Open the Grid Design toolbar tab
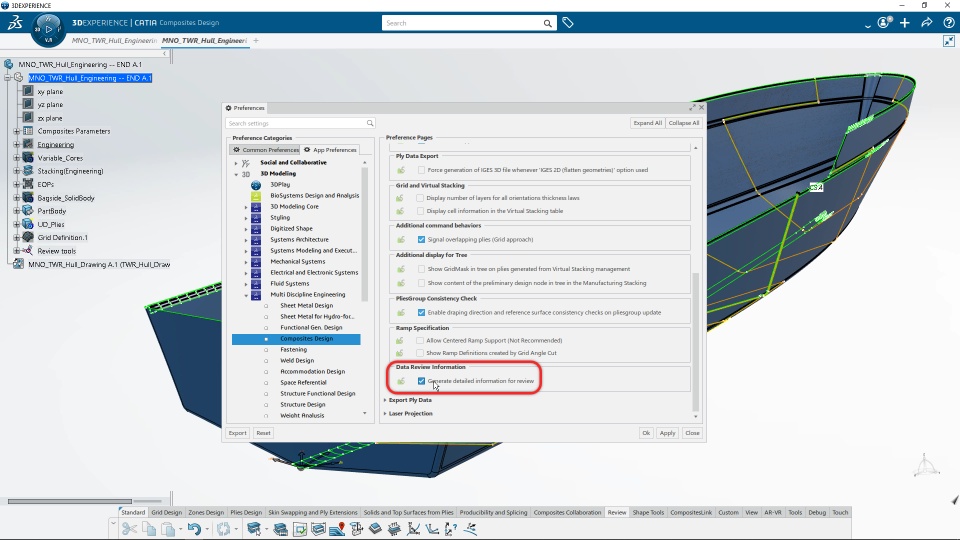 (167, 512)
